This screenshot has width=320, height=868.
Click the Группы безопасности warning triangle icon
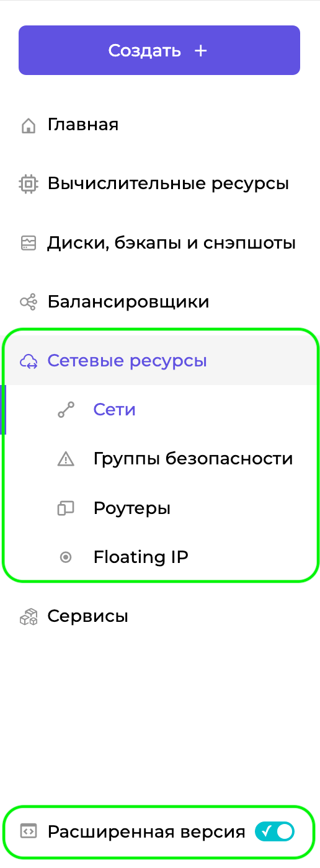pos(65,459)
